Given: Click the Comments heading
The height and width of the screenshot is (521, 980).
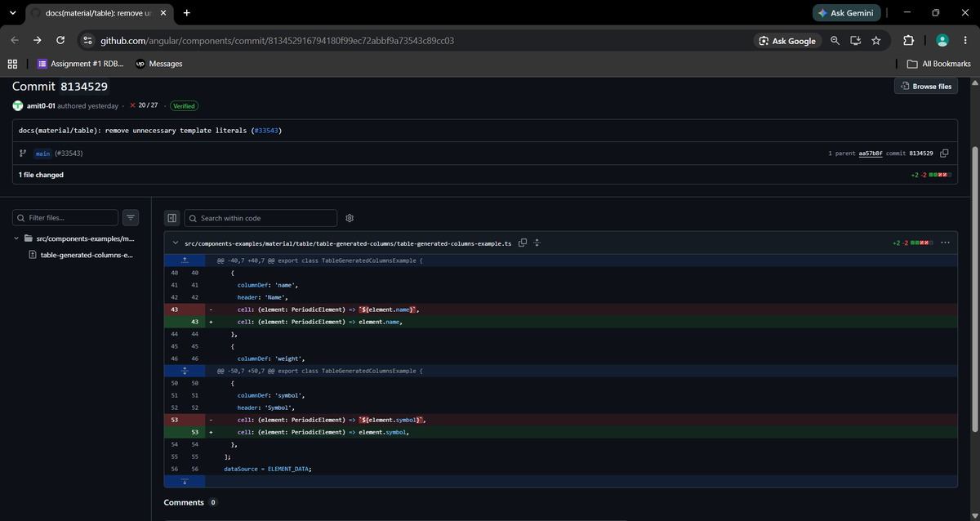Looking at the screenshot, I should pyautogui.click(x=184, y=502).
